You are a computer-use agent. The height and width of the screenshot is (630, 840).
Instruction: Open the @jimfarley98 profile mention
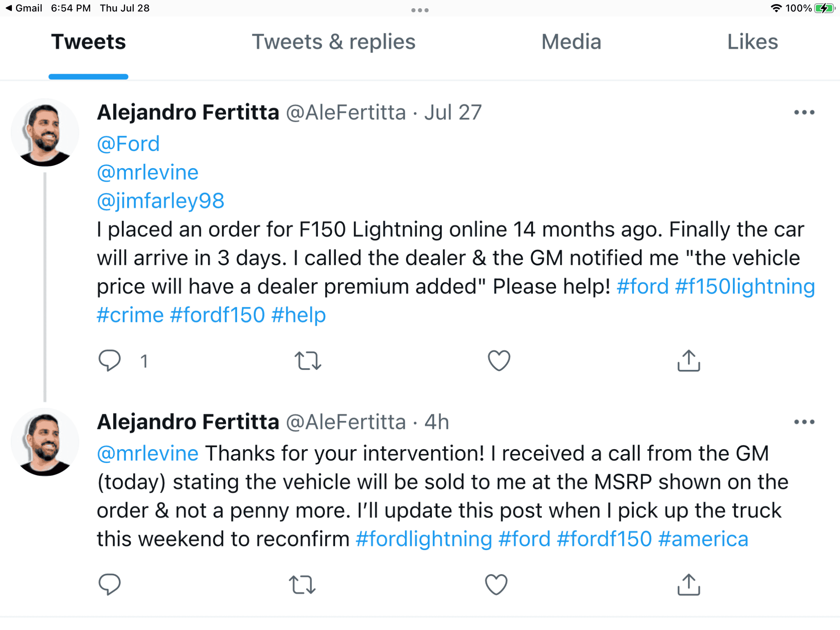[x=161, y=201]
